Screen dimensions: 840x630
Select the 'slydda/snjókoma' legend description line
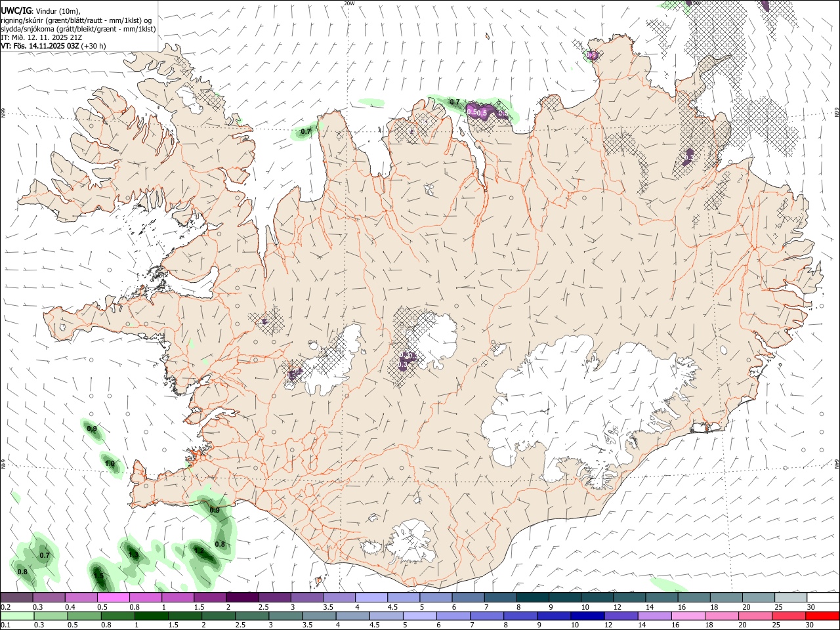[78, 29]
